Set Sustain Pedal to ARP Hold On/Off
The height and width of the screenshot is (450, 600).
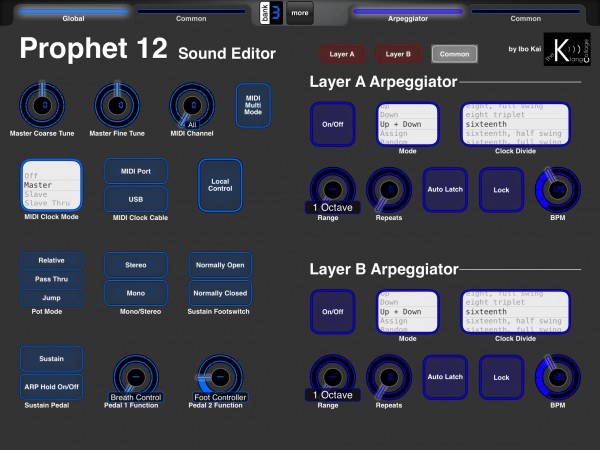[52, 387]
